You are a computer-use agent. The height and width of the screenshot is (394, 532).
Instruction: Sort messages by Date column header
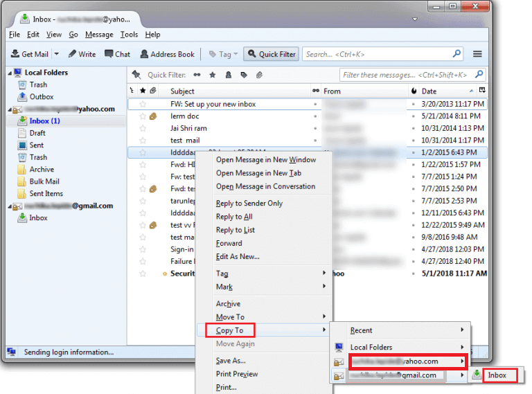pos(429,91)
